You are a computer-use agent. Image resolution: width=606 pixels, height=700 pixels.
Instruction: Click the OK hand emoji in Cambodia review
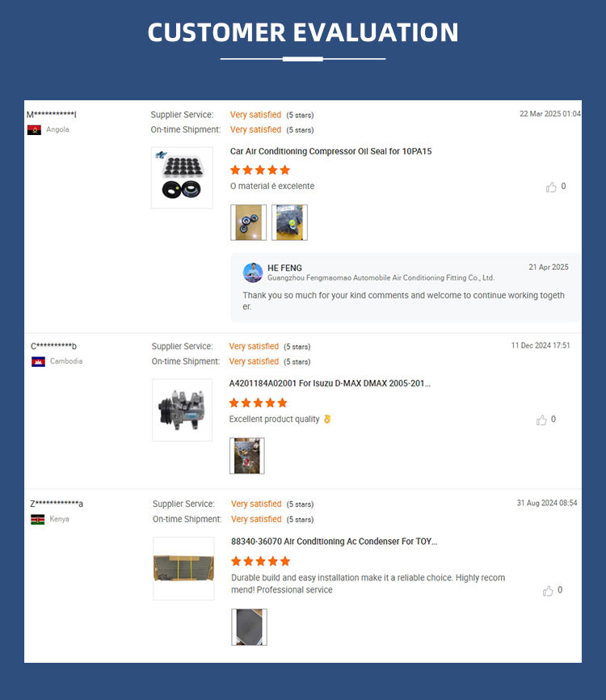point(327,419)
